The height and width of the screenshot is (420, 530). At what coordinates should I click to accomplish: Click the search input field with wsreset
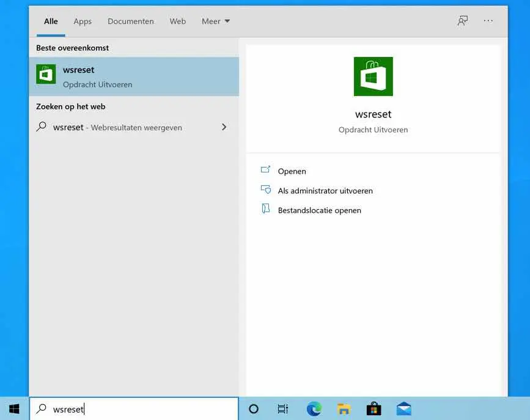134,409
